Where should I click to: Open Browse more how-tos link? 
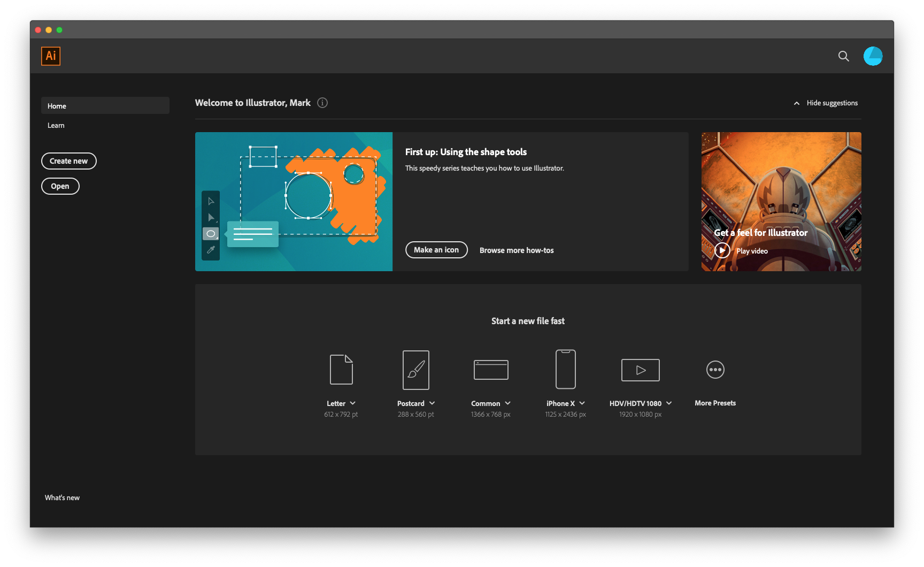[517, 250]
